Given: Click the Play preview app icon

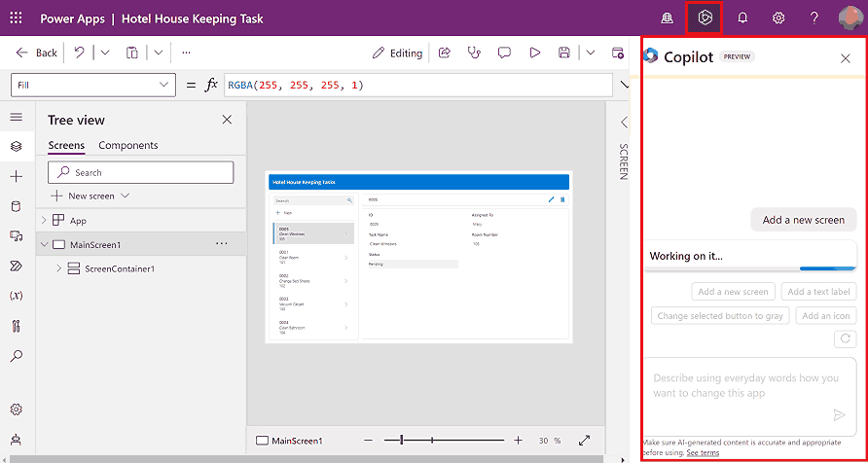Looking at the screenshot, I should 534,53.
